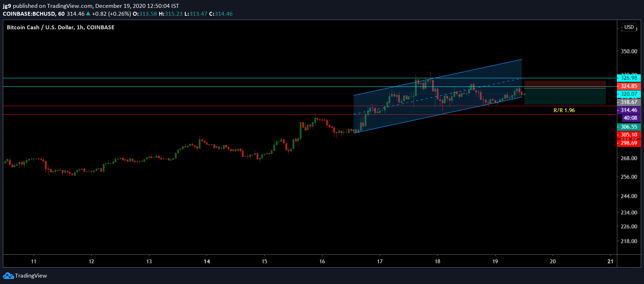Click the 350.00 price axis tick
Image resolution: width=644 pixels, height=284 pixels.
[x=629, y=51]
